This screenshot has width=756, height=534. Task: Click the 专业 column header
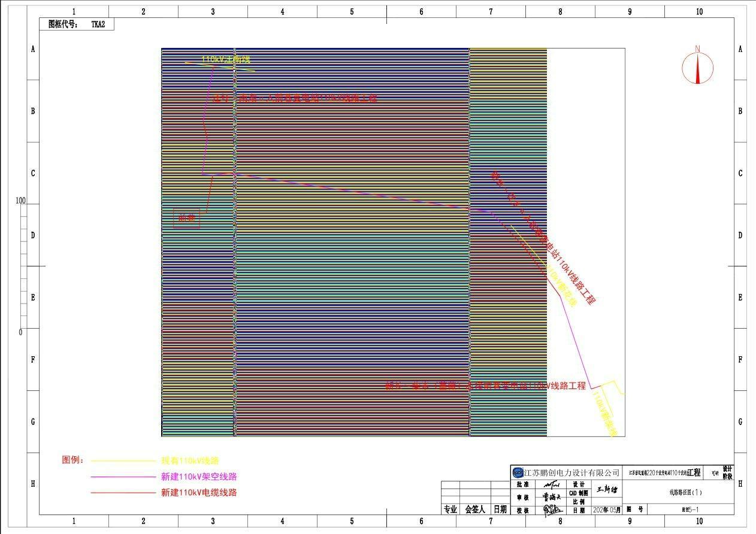click(450, 509)
